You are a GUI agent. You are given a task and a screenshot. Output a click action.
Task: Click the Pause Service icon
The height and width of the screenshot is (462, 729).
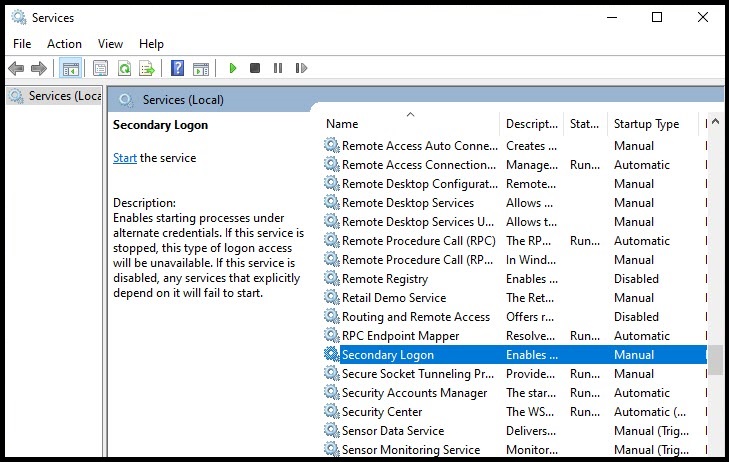tap(278, 68)
